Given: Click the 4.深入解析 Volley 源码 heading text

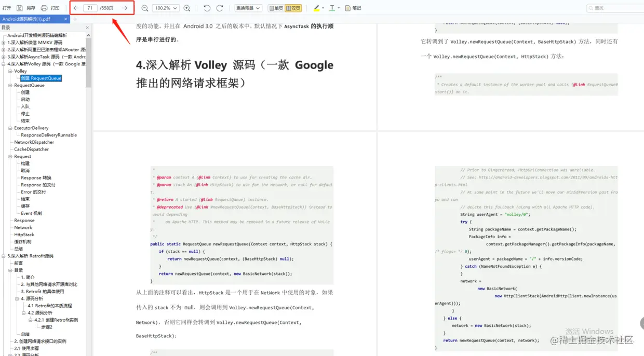Looking at the screenshot, I should pyautogui.click(x=235, y=74).
